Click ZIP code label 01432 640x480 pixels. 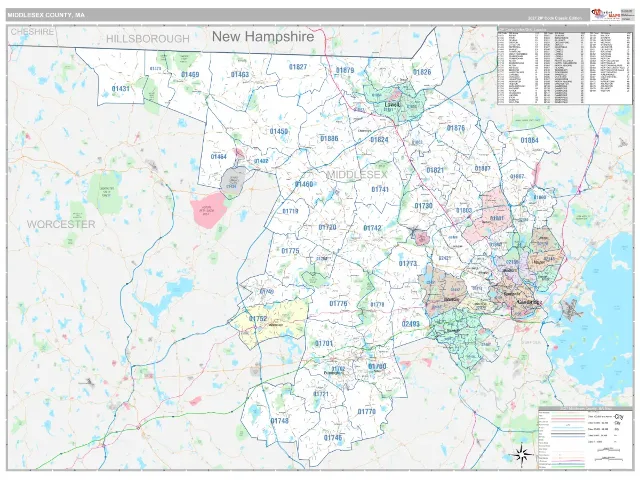261,161
